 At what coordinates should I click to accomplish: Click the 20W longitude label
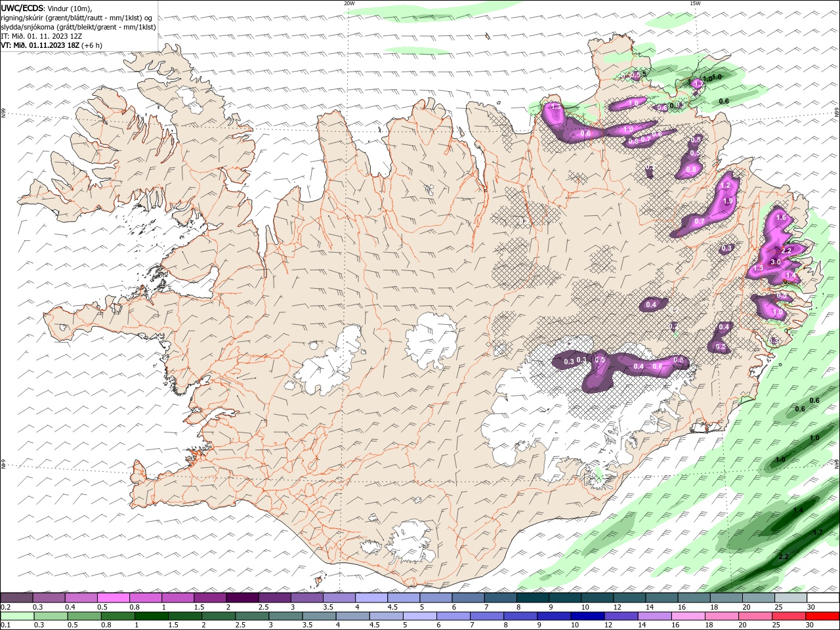pyautogui.click(x=349, y=3)
